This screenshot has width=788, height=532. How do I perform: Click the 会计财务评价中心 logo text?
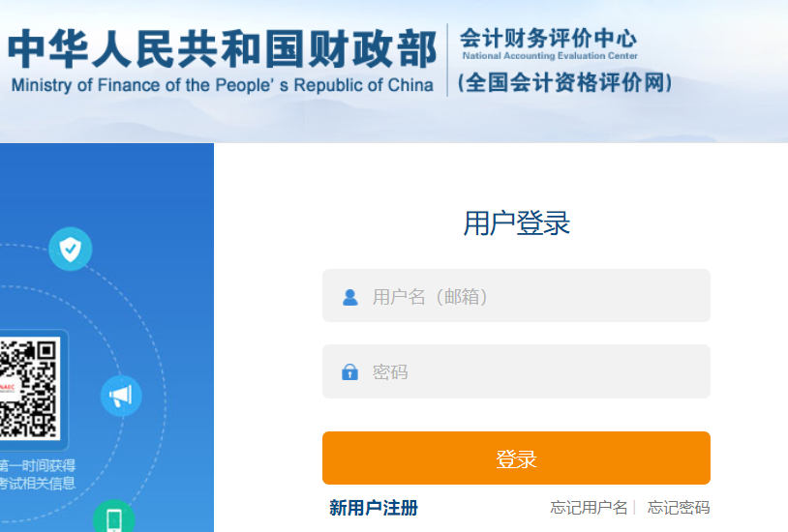click(x=548, y=39)
